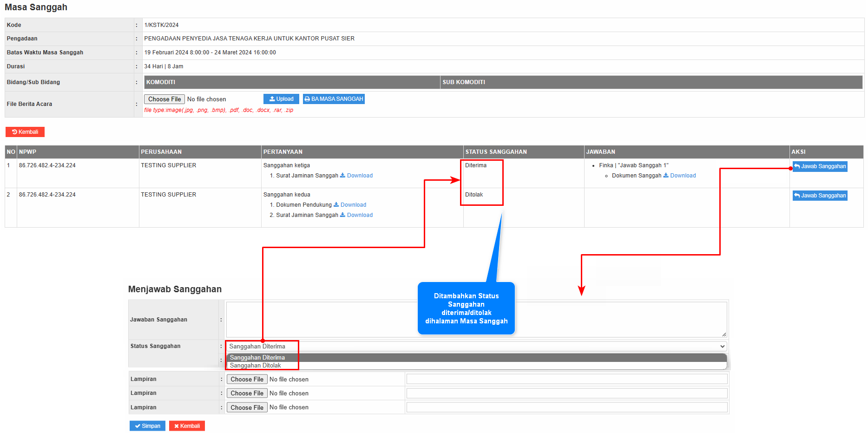Click TESTING SUPPLIER in row 1
The height and width of the screenshot is (433, 868).
168,165
